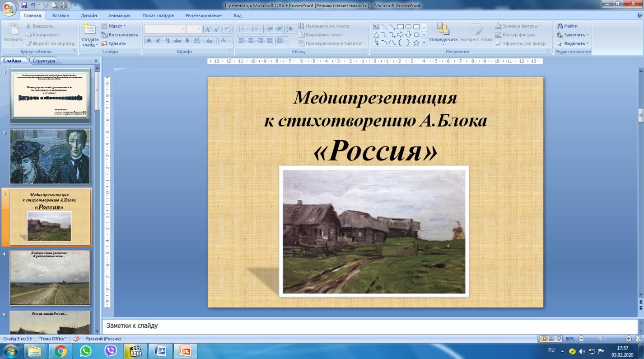Viewport: 644px width, 359px height.
Task: Click Найти to search the presentation
Action: click(568, 26)
